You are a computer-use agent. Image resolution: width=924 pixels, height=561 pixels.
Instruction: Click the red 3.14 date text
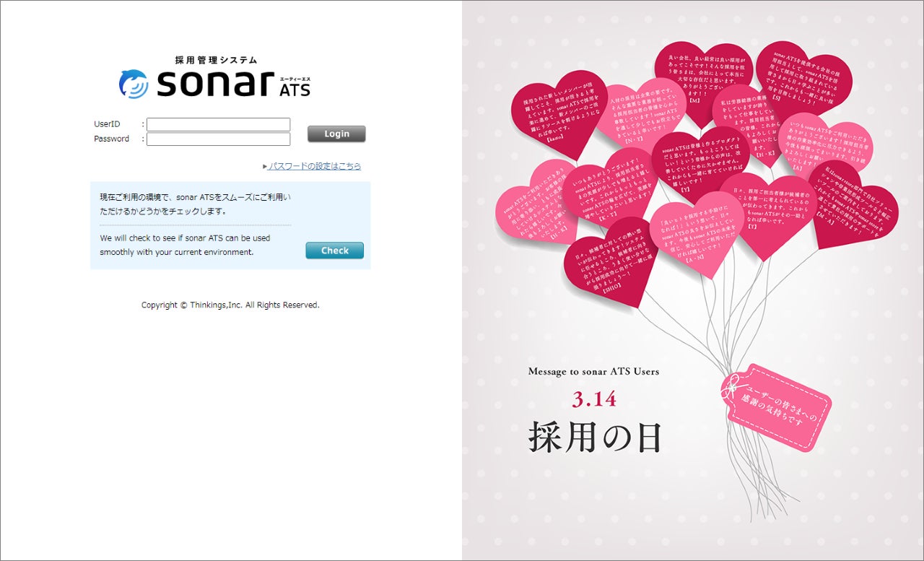click(x=594, y=399)
